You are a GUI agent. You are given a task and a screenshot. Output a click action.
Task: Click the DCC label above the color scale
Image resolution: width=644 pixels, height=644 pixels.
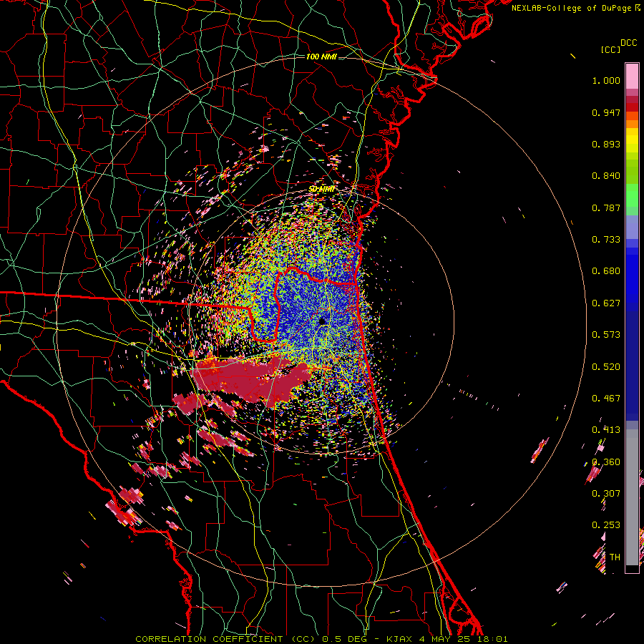pos(628,43)
